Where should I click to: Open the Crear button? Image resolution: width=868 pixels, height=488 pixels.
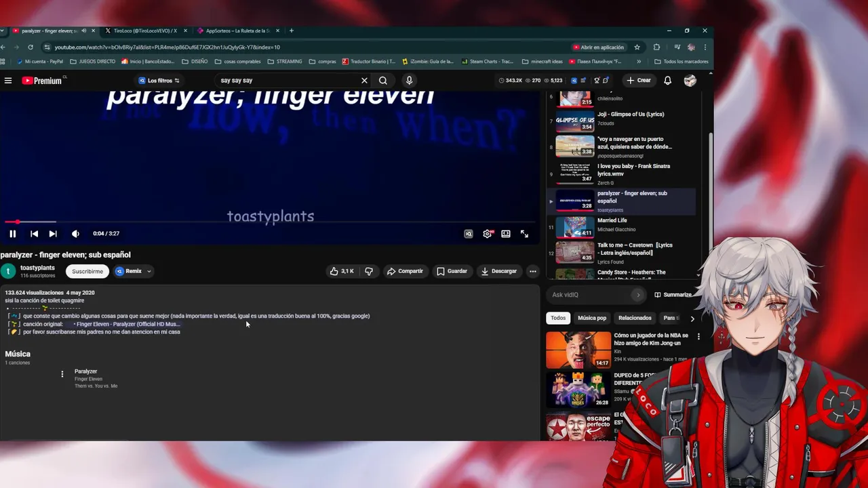point(639,81)
